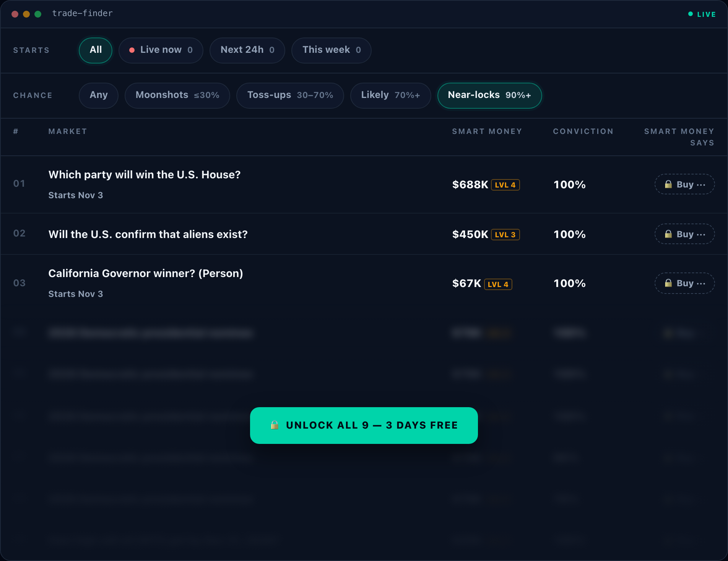Image resolution: width=728 pixels, height=561 pixels.
Task: Click the Smart Money Says column header
Action: pyautogui.click(x=679, y=137)
